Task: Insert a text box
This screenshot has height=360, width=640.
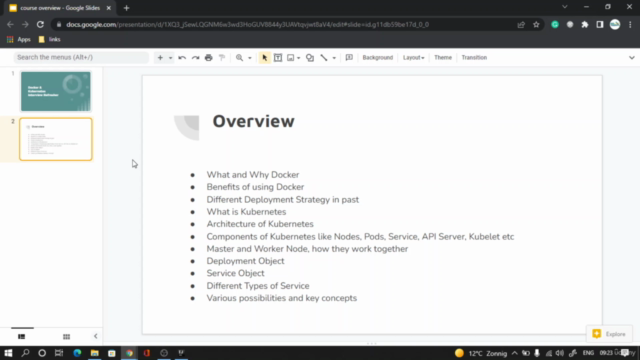Action: coord(278,58)
